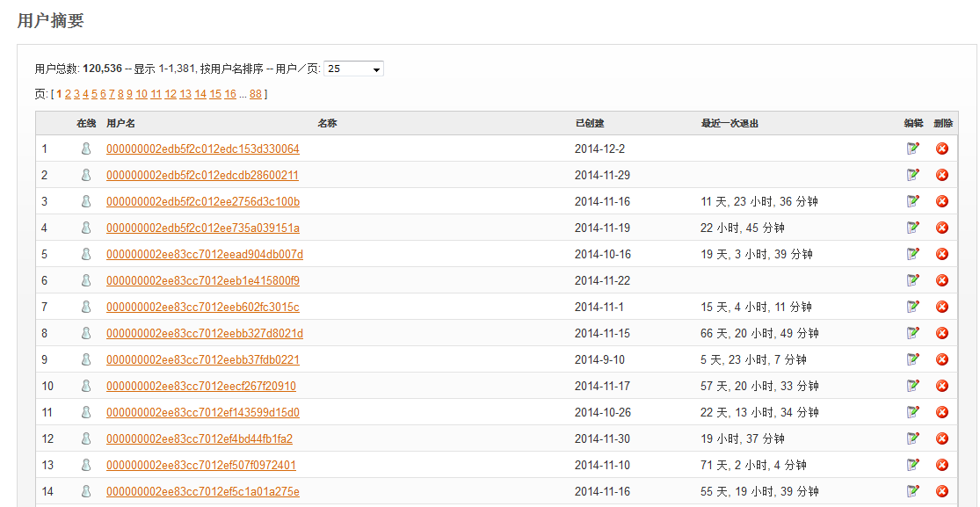The image size is (980, 507).
Task: Go to page 8 of user list
Action: click(120, 94)
